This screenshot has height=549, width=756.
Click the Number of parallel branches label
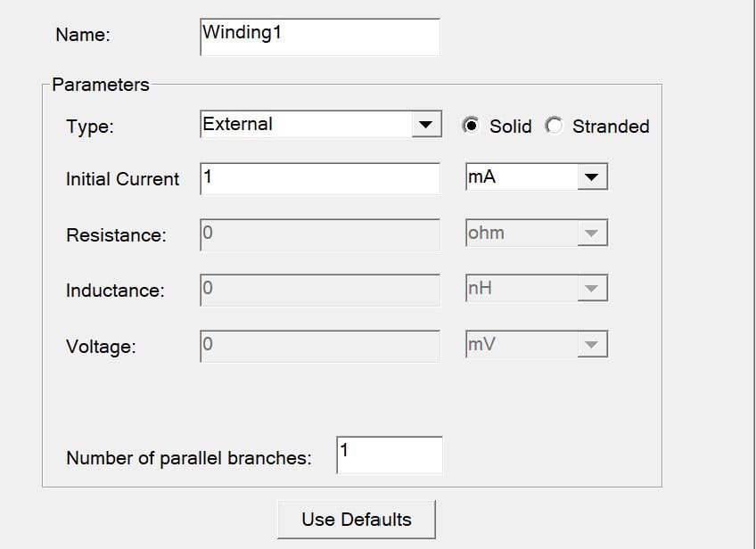(x=189, y=459)
